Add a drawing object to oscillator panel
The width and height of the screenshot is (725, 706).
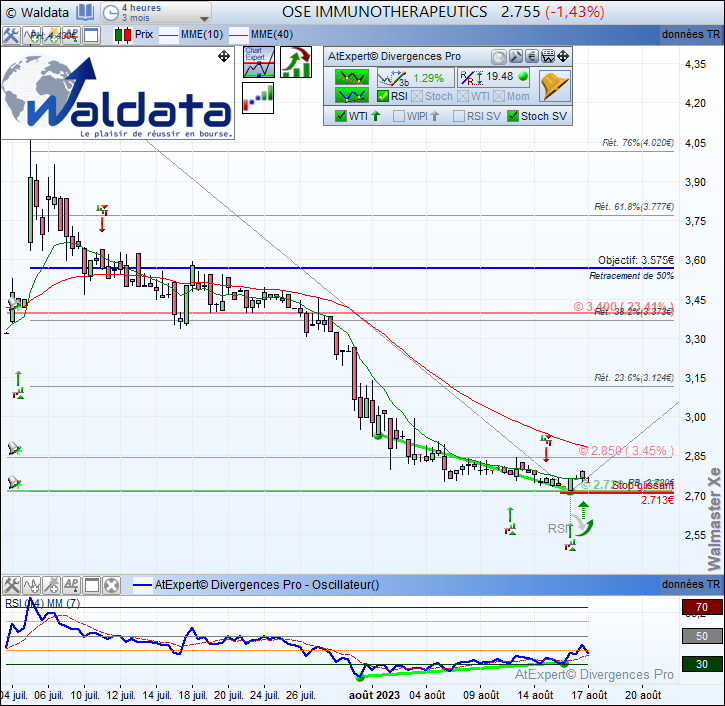click(x=51, y=585)
